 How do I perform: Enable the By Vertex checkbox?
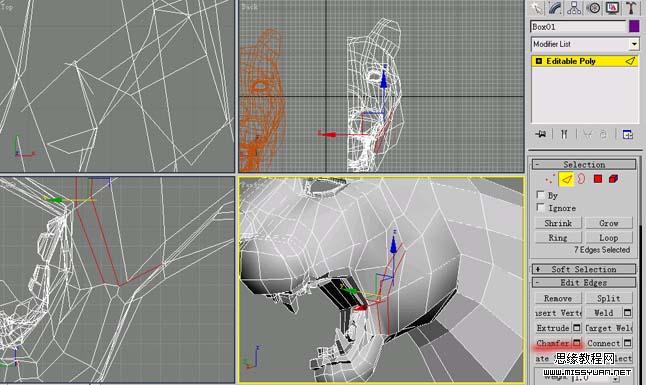click(541, 195)
